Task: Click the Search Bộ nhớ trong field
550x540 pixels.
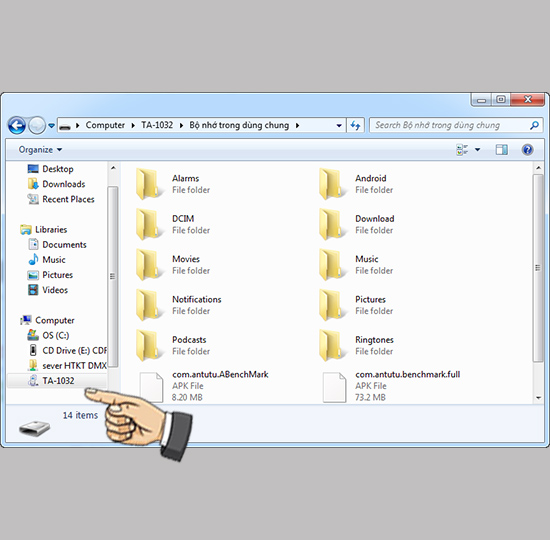Action: click(451, 125)
